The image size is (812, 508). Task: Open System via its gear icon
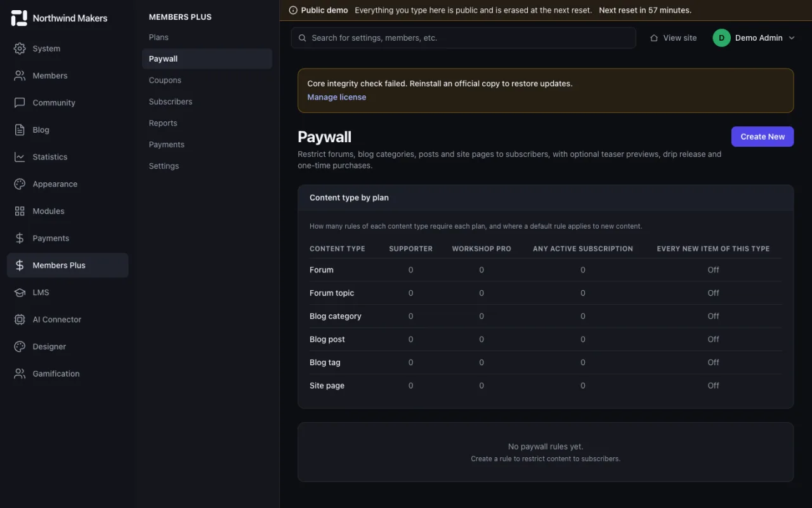coord(20,48)
